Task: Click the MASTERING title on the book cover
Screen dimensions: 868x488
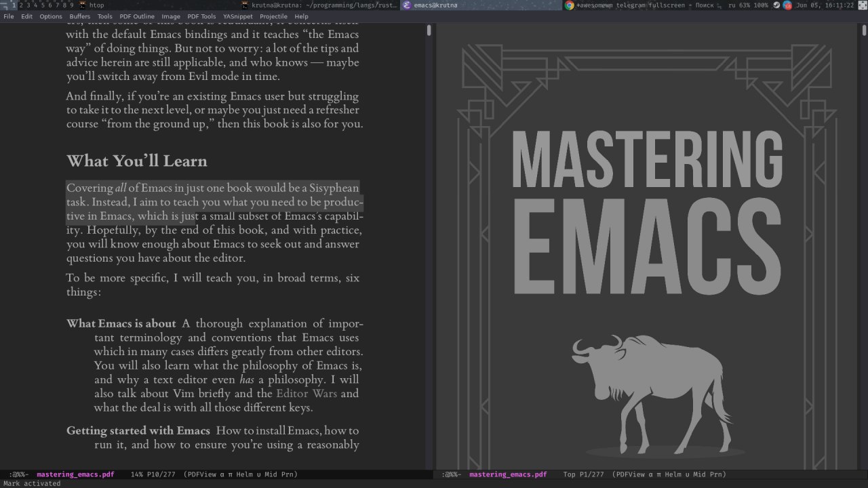Action: (647, 160)
